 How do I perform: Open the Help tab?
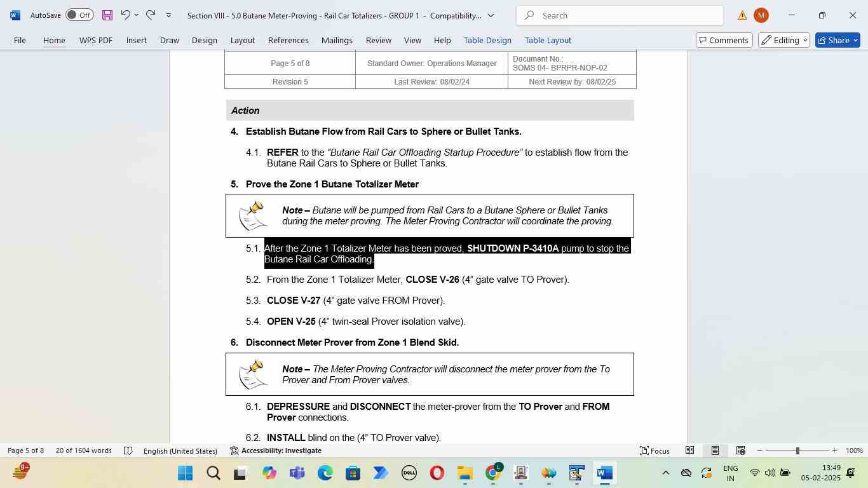(x=442, y=40)
